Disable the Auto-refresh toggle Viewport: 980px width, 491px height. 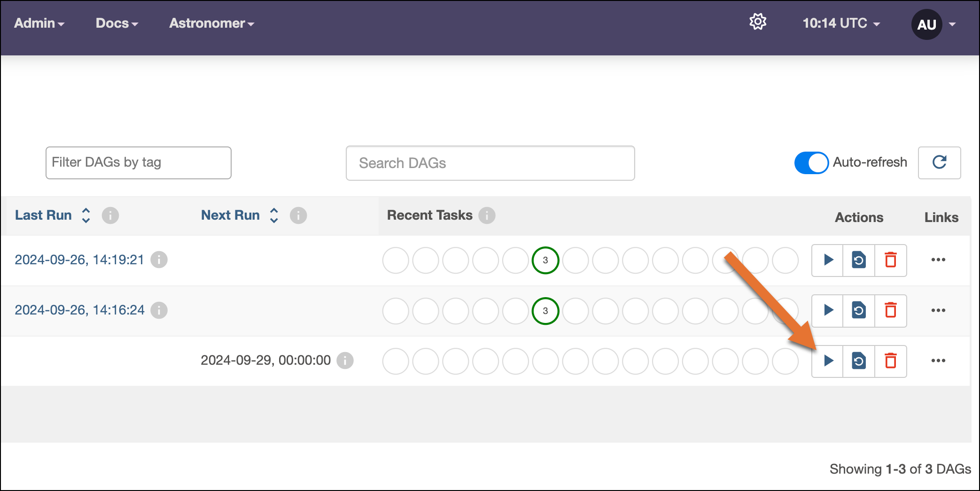point(811,162)
